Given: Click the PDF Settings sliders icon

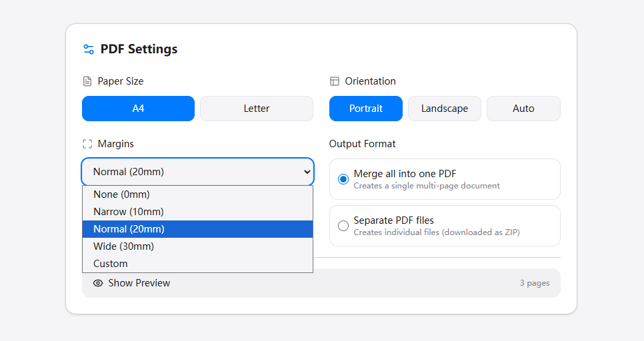Looking at the screenshot, I should (88, 49).
